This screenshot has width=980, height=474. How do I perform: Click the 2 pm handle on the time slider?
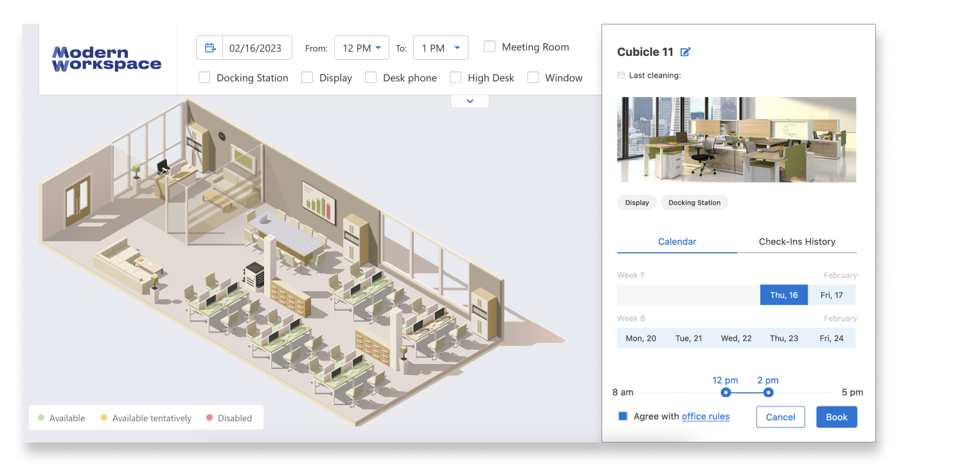(x=768, y=392)
